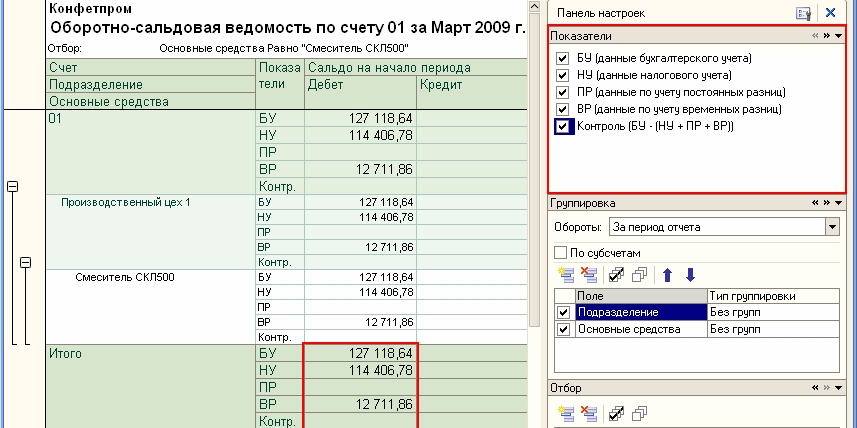Close the Панель настроек panel
Viewport: 857px width, 428px height.
point(830,13)
